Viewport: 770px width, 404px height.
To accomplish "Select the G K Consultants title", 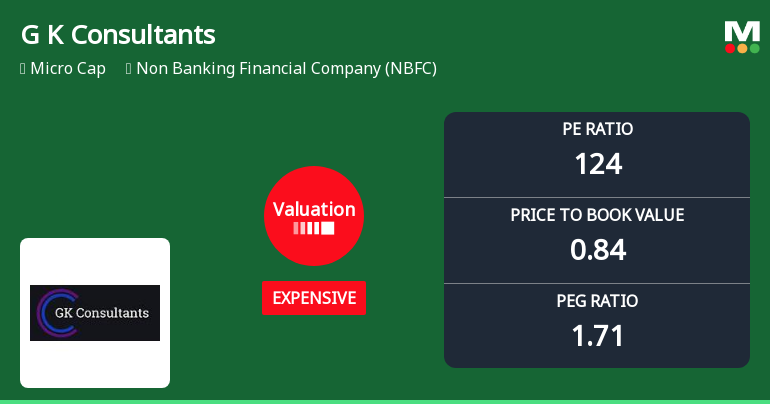I will [118, 35].
